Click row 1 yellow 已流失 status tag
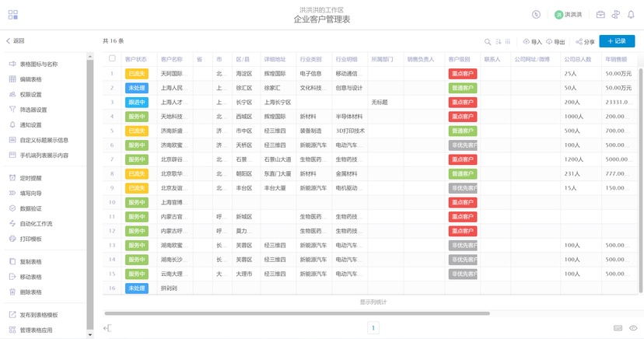 coord(137,74)
